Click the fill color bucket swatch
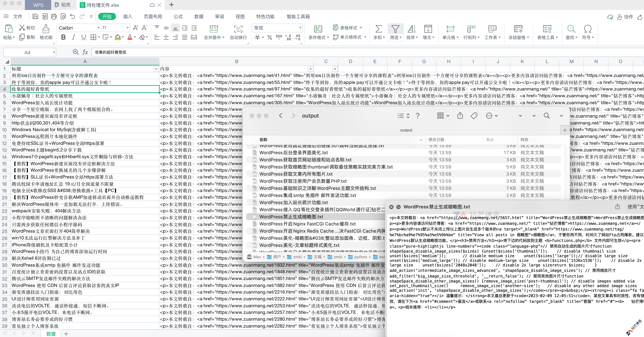 117,37
